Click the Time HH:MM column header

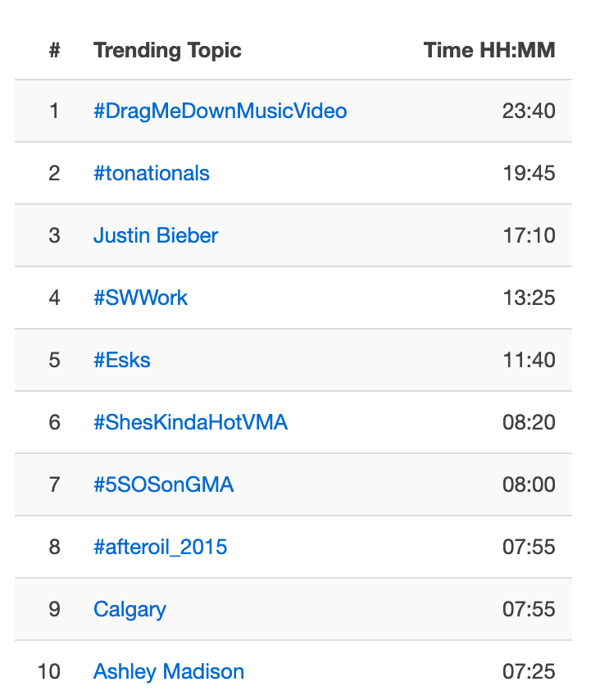coord(489,50)
